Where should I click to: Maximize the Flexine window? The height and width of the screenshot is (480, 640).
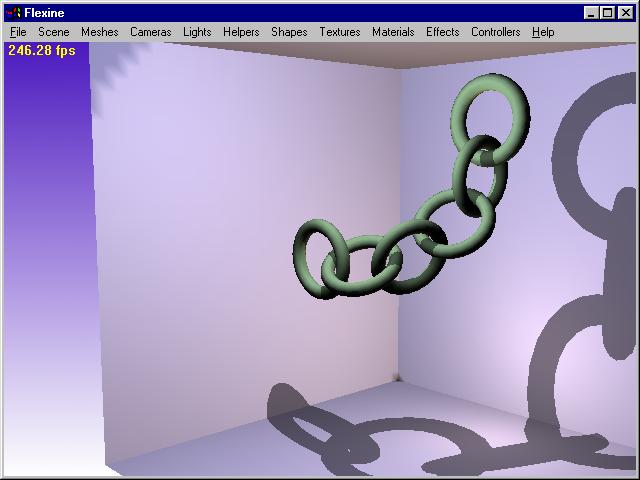point(607,13)
